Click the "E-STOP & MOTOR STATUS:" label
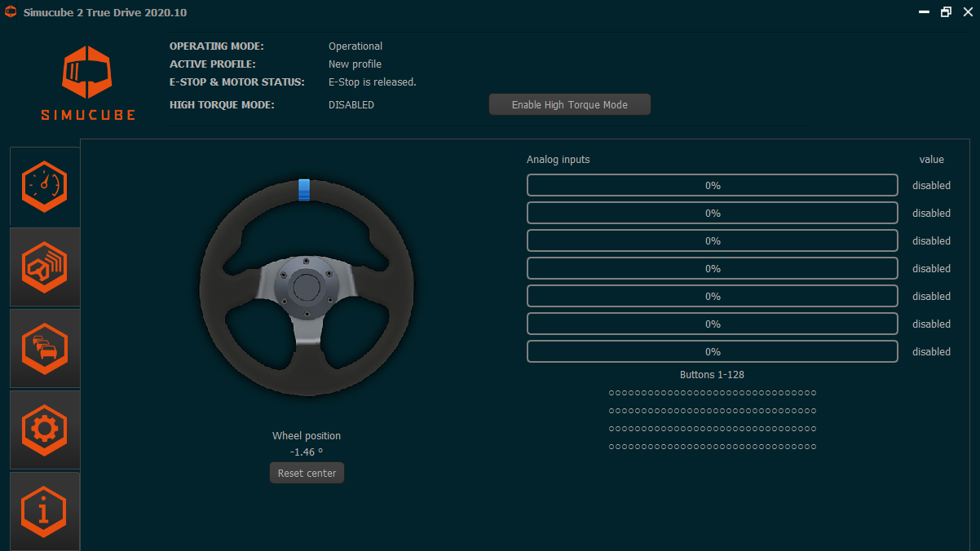 (237, 82)
